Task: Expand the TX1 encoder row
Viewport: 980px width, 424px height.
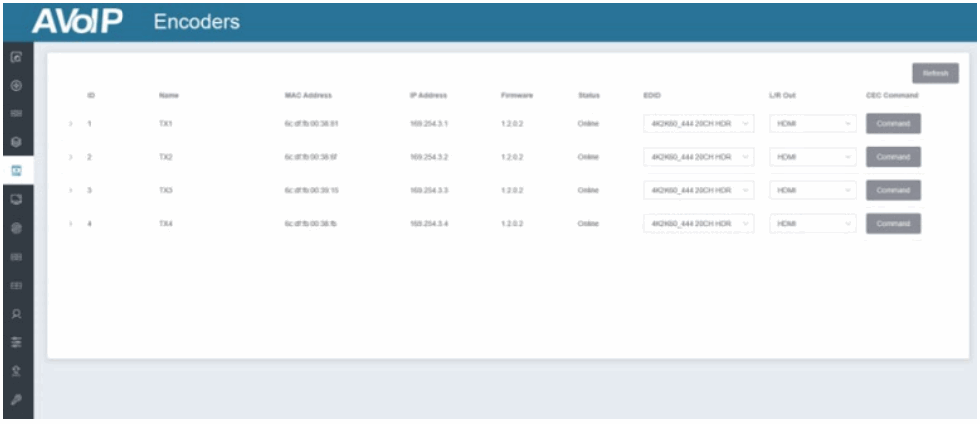Action: point(70,124)
